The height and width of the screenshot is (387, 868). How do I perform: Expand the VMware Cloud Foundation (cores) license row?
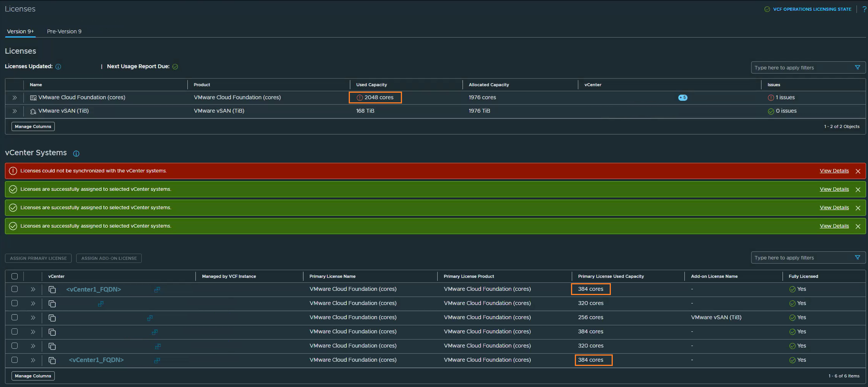coord(15,98)
